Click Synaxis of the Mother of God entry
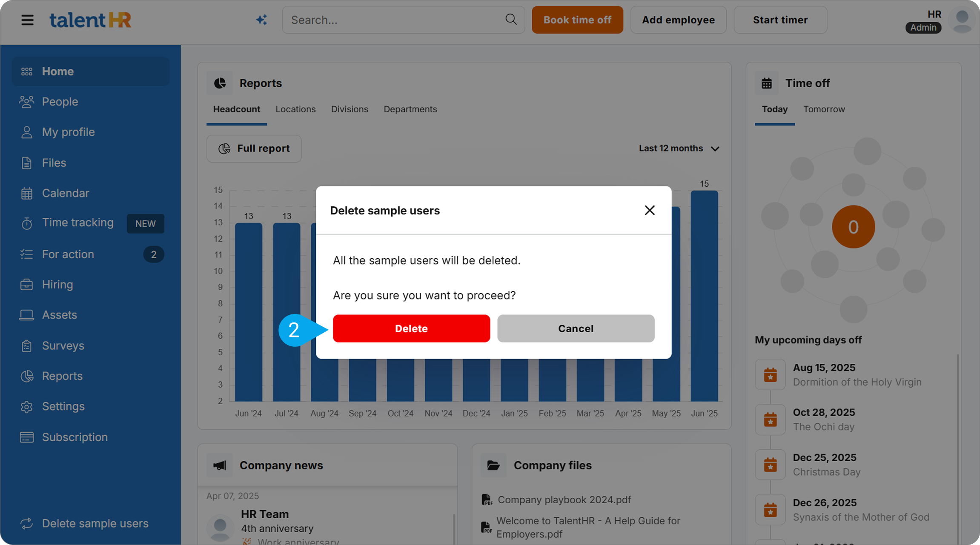This screenshot has width=980, height=545. pos(861,517)
